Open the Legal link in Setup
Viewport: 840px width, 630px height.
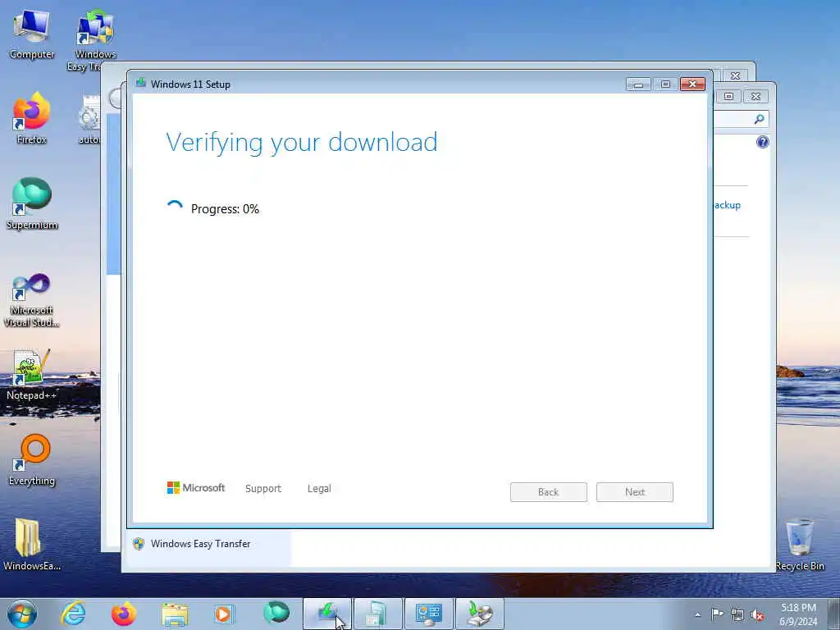[x=319, y=489]
